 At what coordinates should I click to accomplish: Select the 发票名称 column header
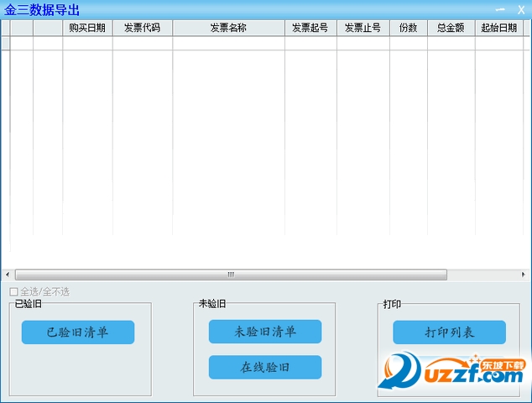point(229,28)
